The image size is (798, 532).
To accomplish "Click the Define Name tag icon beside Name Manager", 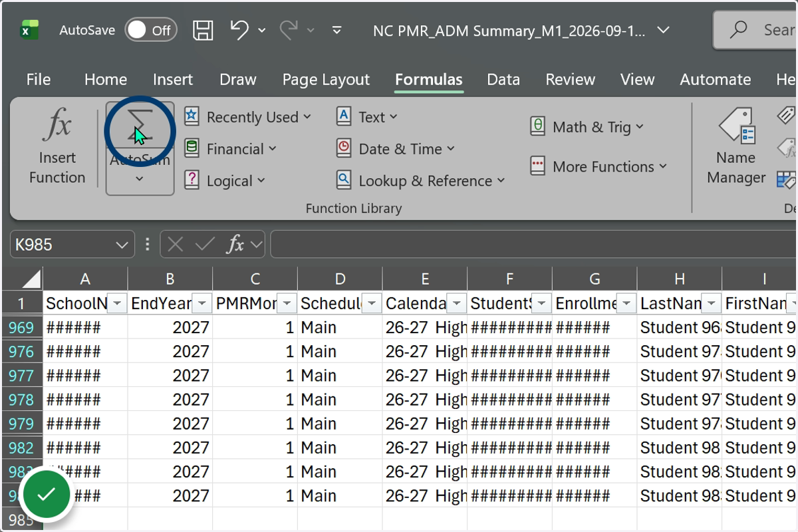I will click(x=787, y=115).
